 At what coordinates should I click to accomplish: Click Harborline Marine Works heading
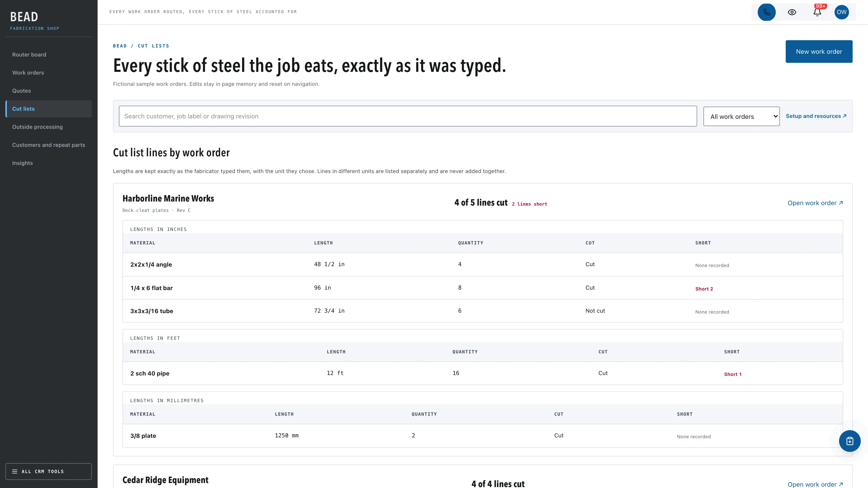(x=168, y=198)
